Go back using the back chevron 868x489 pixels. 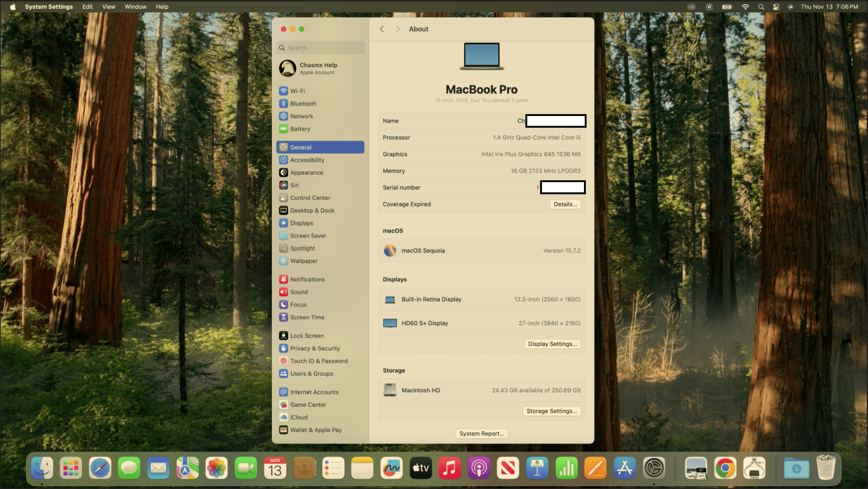point(382,29)
